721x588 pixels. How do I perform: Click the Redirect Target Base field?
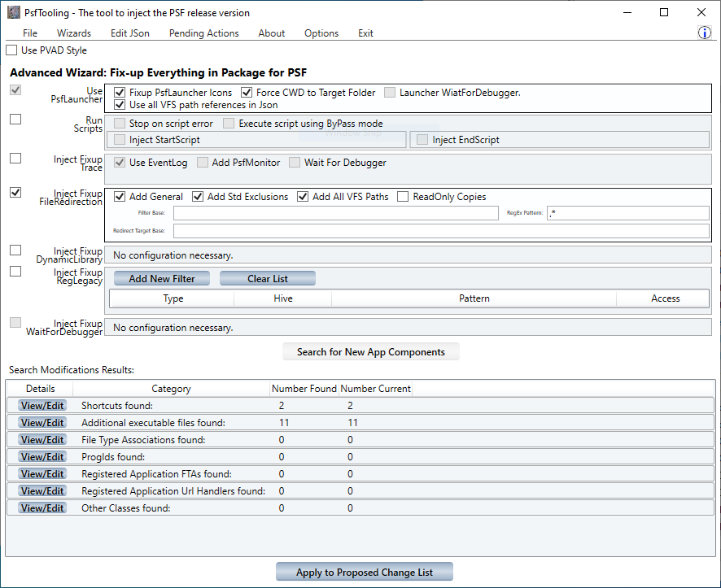[441, 231]
